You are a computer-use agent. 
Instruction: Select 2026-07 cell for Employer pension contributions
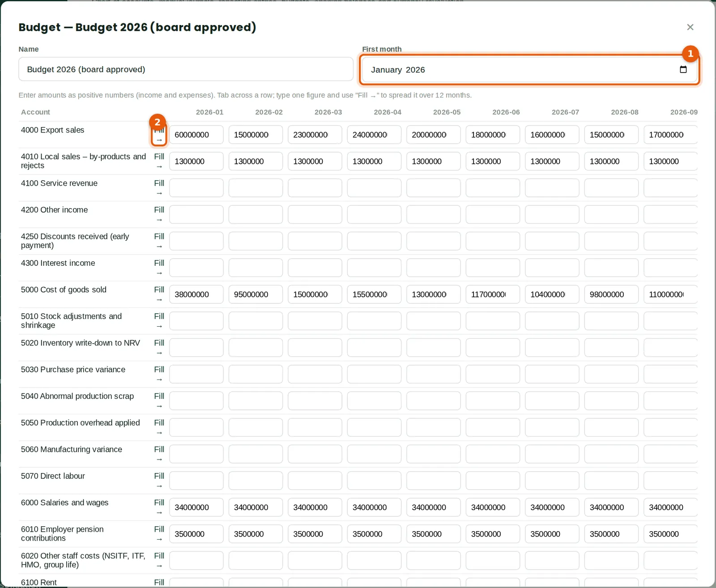552,534
